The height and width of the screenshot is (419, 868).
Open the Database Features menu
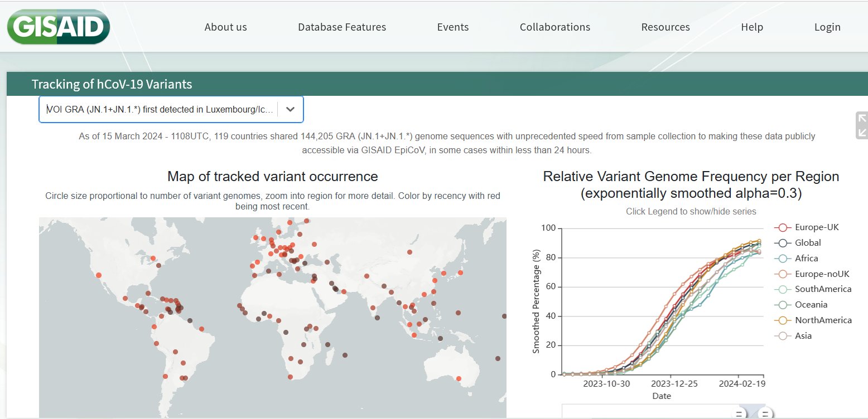tap(341, 27)
